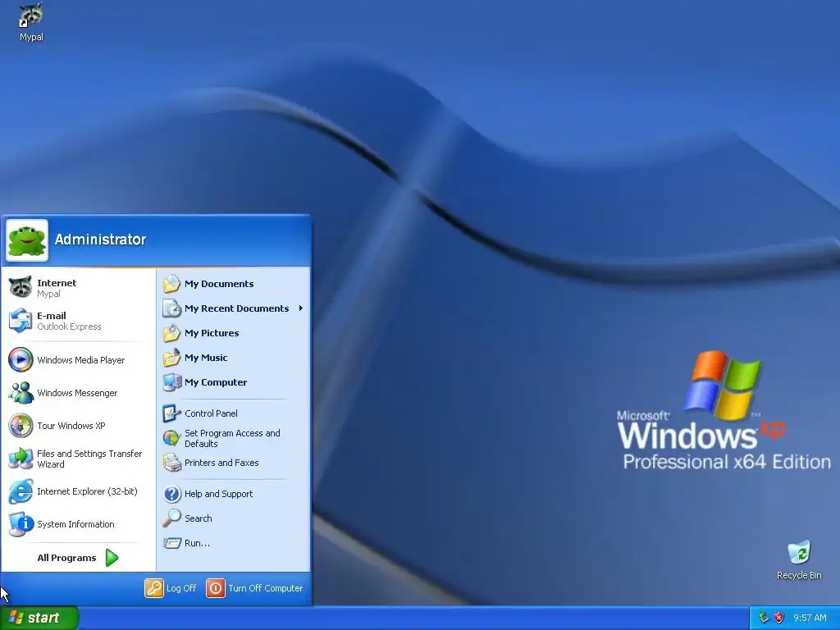Click Turn Off Computer text label
Screen dimensions: 840x630
(266, 588)
